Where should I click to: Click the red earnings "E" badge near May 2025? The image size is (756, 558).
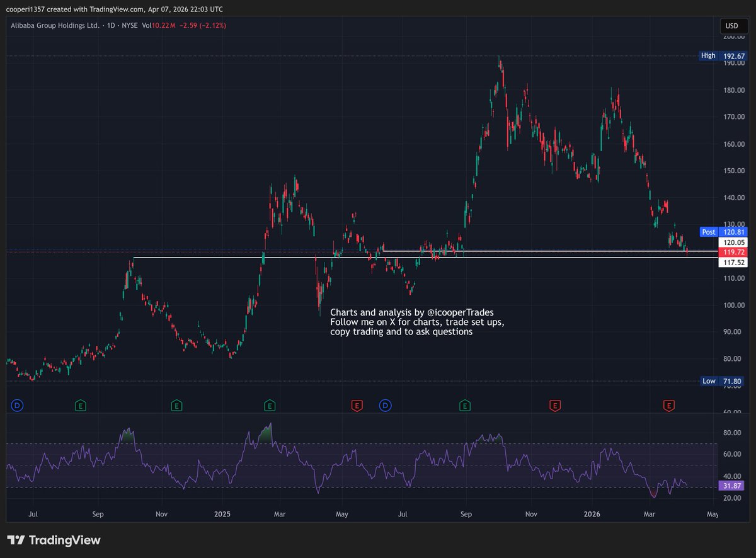click(x=357, y=406)
